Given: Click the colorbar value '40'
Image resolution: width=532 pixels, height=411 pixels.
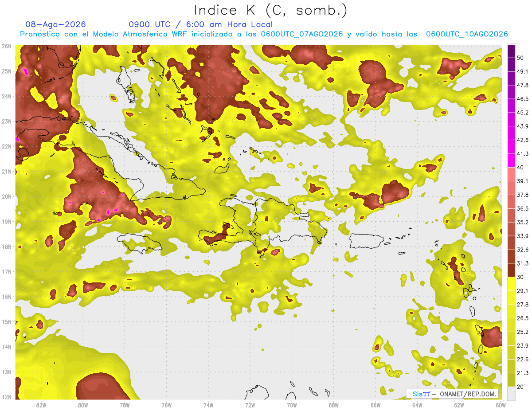Looking at the screenshot, I should coord(521,168).
